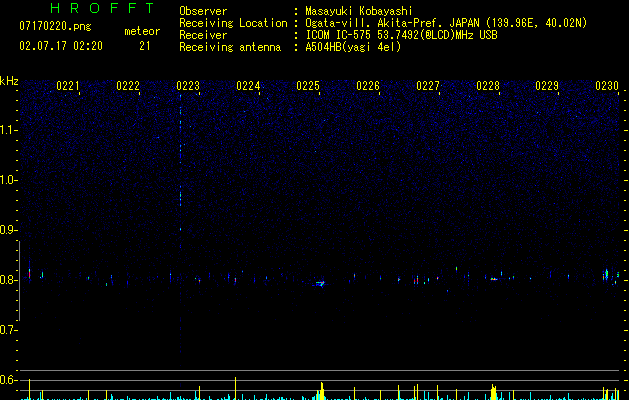Click the bright meteor echo just after 0225
Viewport: 629px width, 400px height.
tap(320, 284)
